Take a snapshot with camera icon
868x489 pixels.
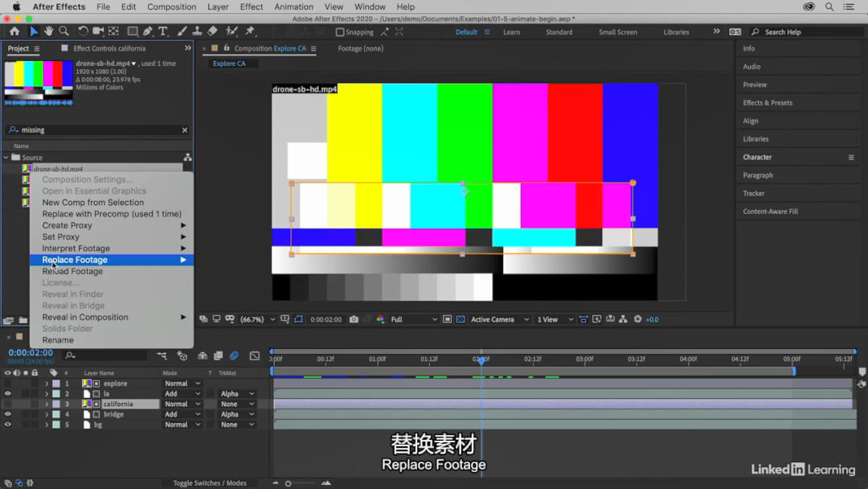tap(354, 319)
